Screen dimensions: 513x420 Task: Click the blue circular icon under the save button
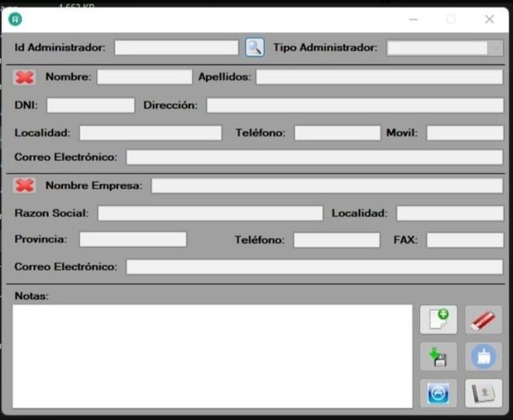click(x=438, y=394)
